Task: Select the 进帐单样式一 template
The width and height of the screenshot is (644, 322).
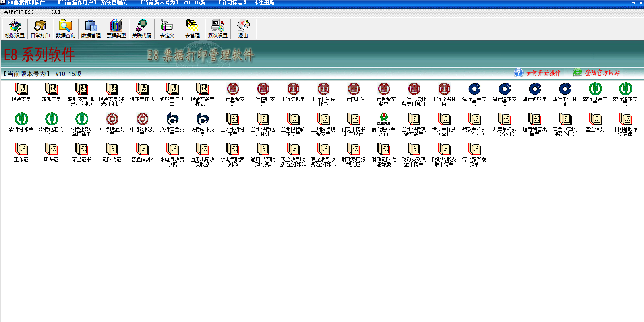Action: click(x=142, y=94)
